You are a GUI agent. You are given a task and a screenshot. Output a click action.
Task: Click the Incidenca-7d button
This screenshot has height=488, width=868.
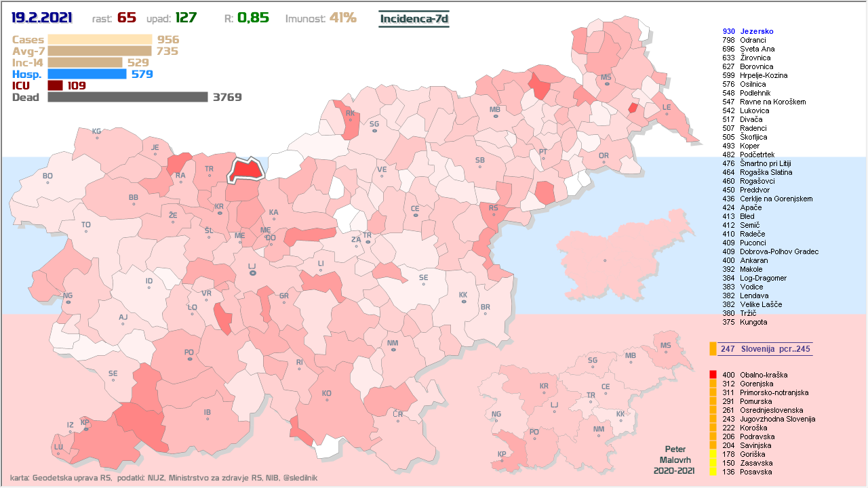[x=414, y=18]
